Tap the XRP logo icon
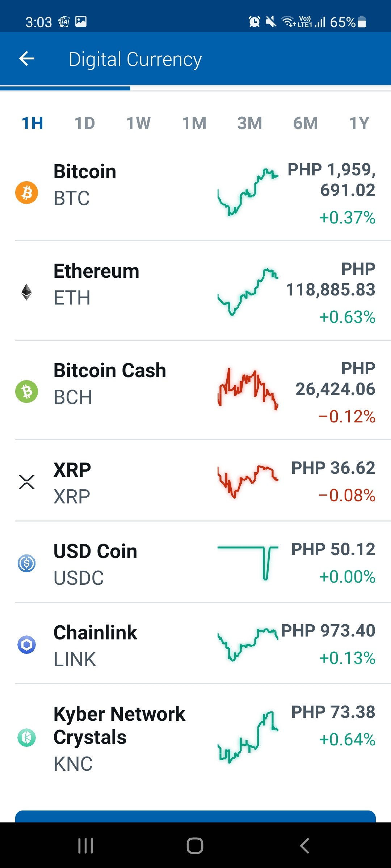The height and width of the screenshot is (868, 391). coord(26,482)
